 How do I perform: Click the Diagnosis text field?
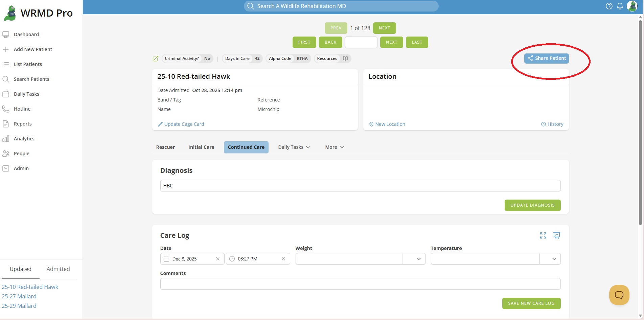(x=361, y=186)
